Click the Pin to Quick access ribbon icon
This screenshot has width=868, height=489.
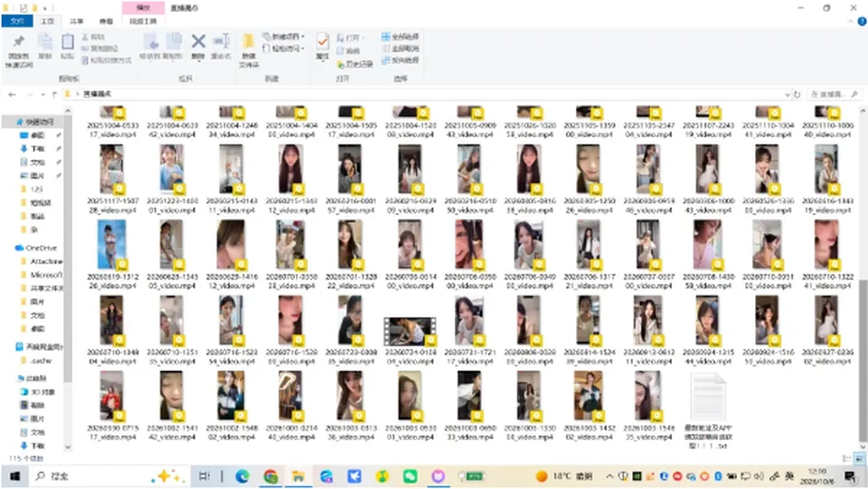click(x=19, y=50)
